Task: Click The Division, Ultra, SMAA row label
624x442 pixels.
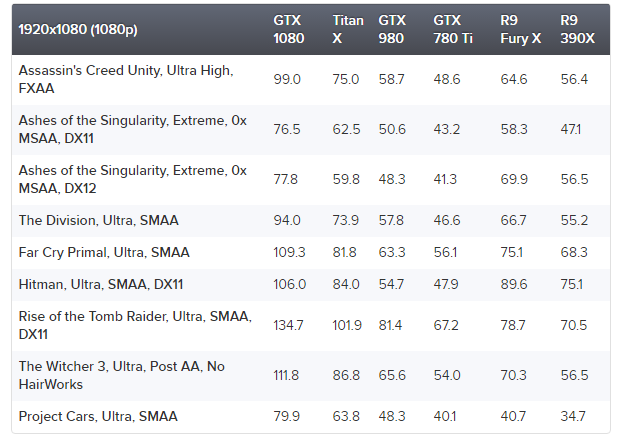Action: [99, 220]
